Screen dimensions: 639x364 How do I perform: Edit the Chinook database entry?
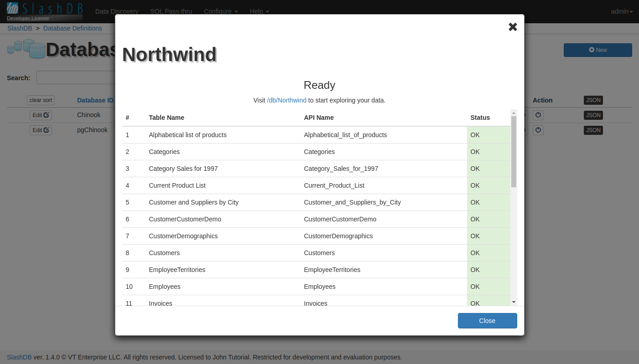coord(41,115)
